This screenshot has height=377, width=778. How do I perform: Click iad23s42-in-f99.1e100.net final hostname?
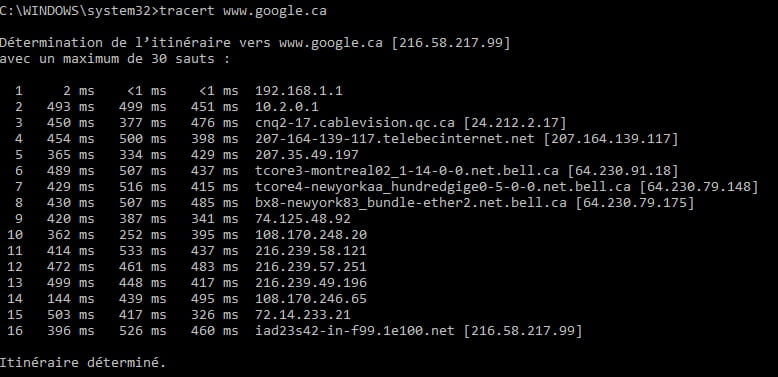pos(355,330)
